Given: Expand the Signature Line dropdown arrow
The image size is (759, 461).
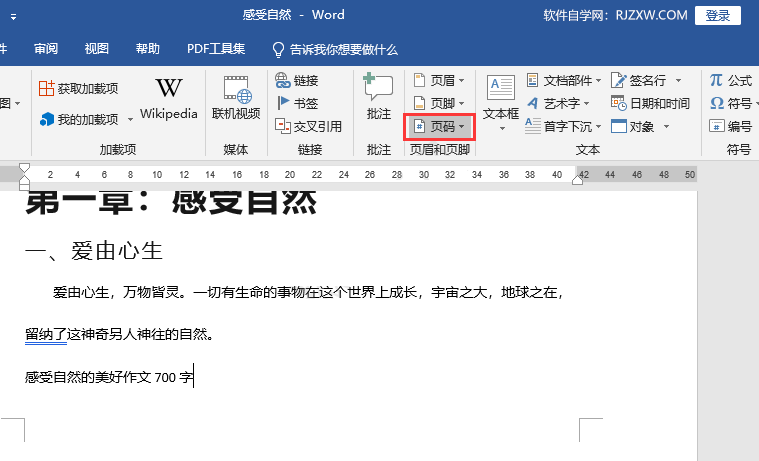Looking at the screenshot, I should [x=678, y=80].
